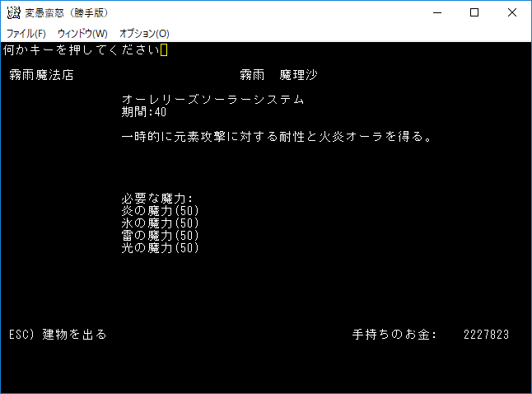This screenshot has height=394, width=532.
Task: Click the 必要な魔力: heading
Action: click(156, 199)
